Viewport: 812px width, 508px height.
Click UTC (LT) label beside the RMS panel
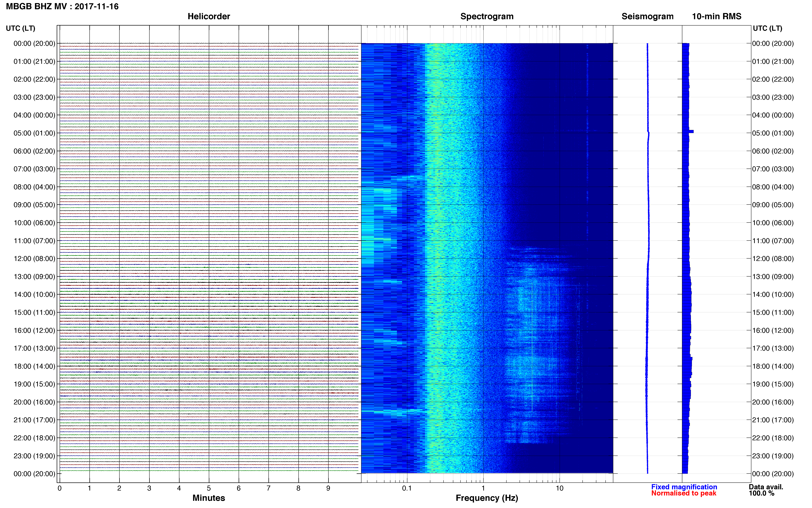[x=767, y=28]
